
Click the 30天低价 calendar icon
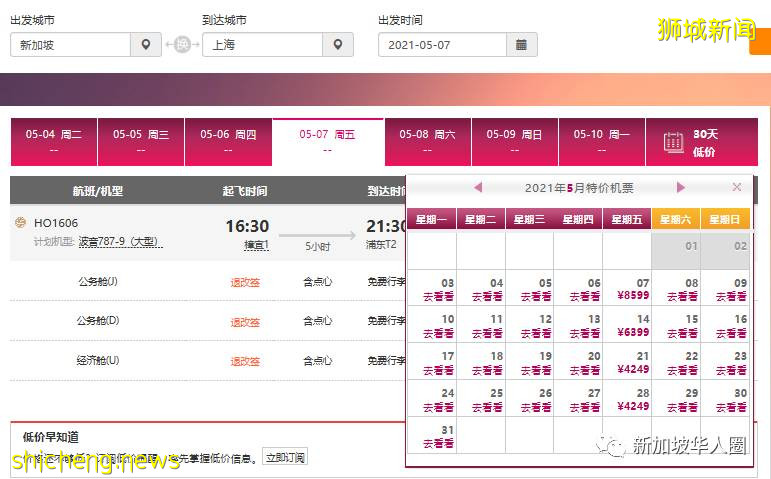point(674,142)
